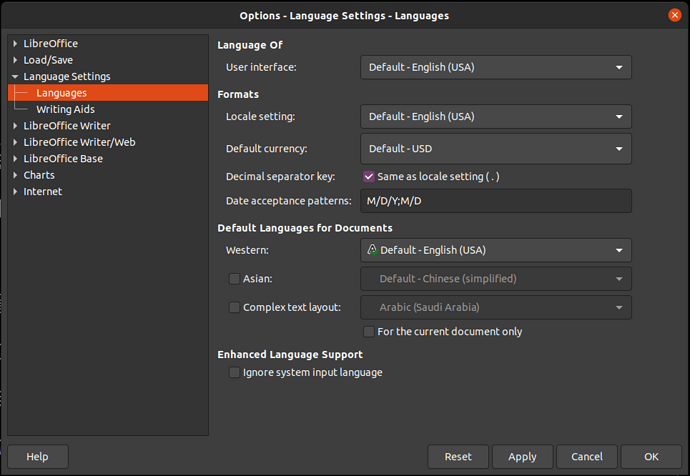Click the spellcheck icon in Western dropdown
690x476 pixels.
(x=372, y=250)
